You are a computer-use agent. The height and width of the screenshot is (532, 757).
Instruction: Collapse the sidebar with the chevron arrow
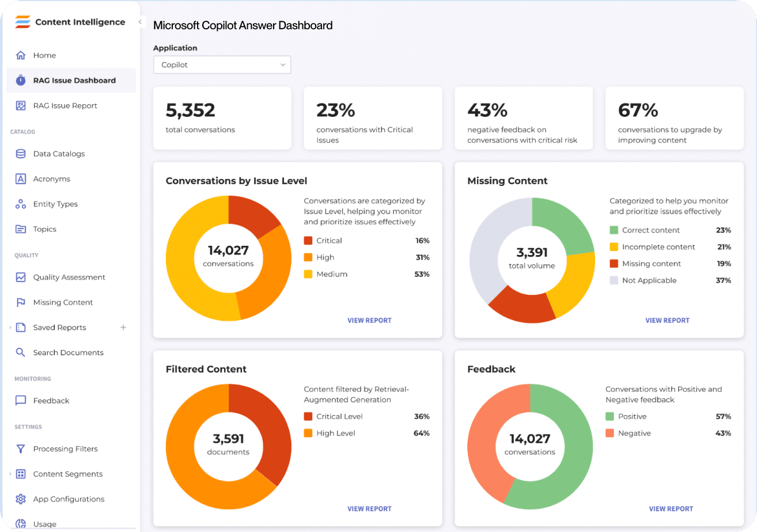point(140,22)
